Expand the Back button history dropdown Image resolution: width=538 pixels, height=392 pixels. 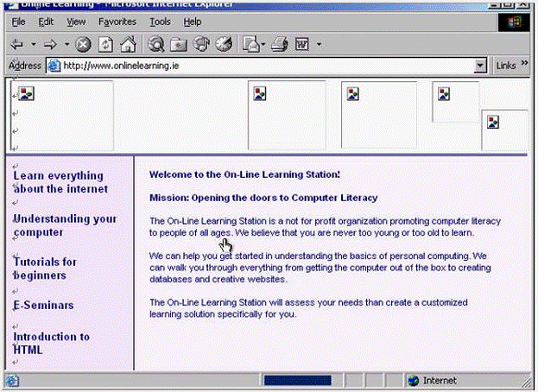coord(34,43)
